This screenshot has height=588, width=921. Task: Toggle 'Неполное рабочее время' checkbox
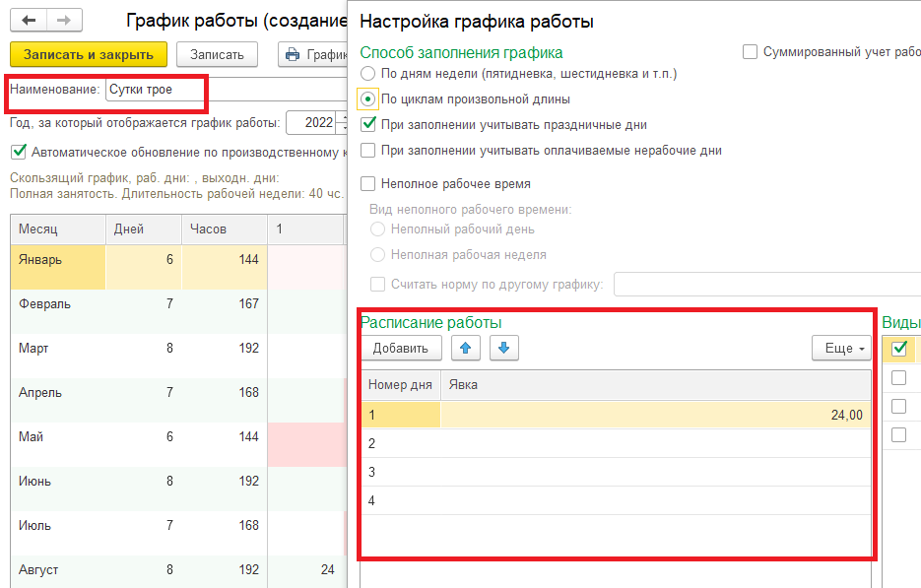click(368, 183)
